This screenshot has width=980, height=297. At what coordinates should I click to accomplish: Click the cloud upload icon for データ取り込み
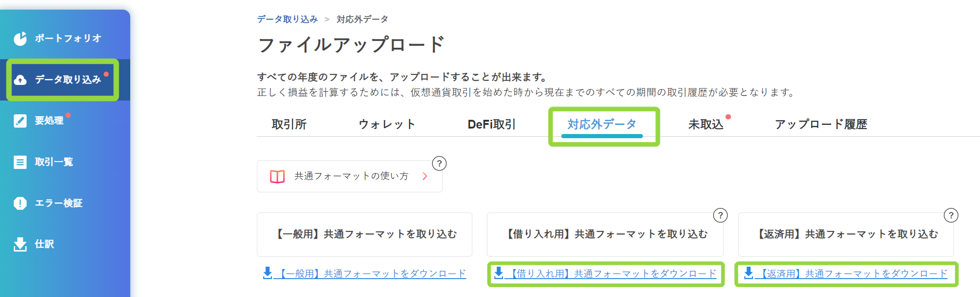click(x=20, y=79)
